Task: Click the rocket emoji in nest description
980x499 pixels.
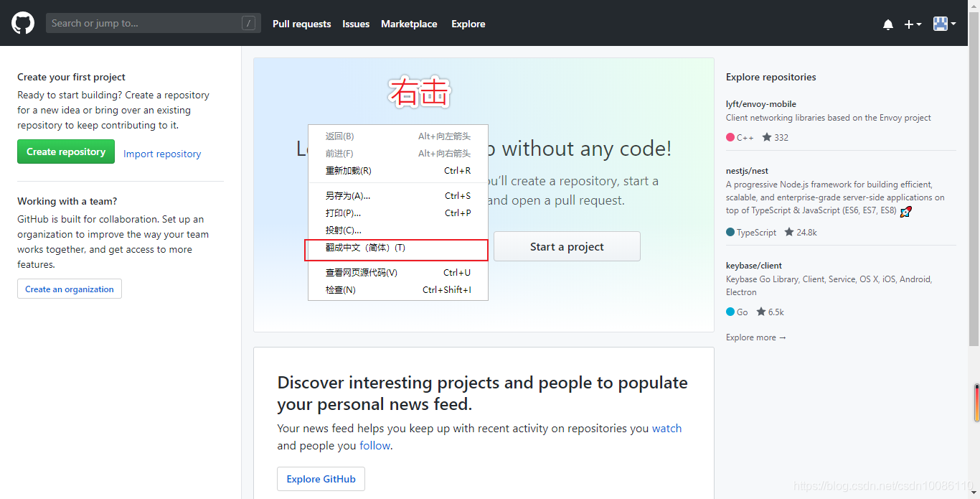Action: [x=906, y=211]
